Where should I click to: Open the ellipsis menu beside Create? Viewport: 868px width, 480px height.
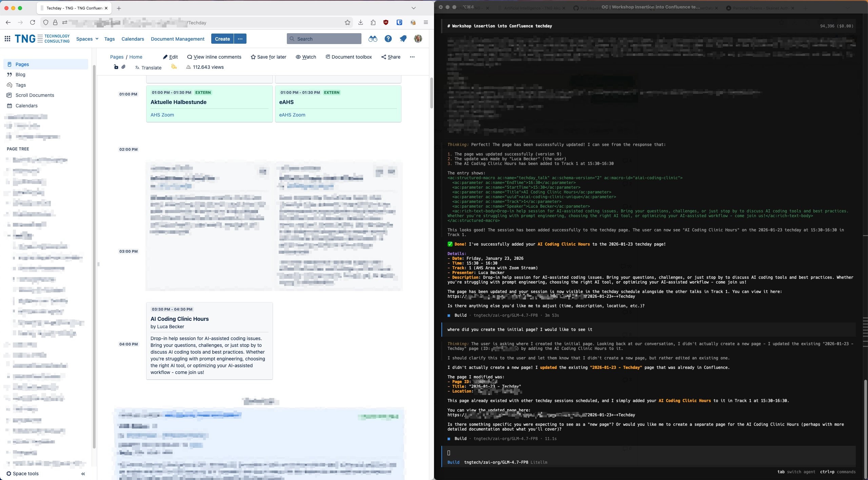click(240, 39)
